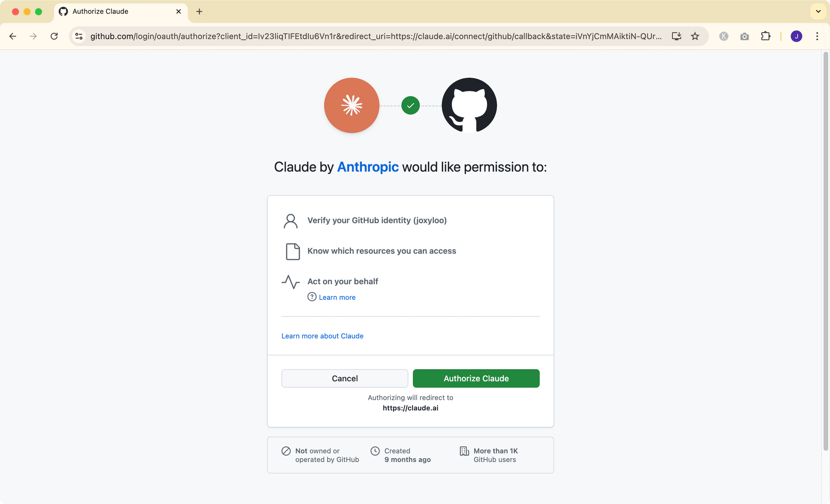The height and width of the screenshot is (504, 830).
Task: Open the Learn more about Claude link
Action: click(x=322, y=336)
